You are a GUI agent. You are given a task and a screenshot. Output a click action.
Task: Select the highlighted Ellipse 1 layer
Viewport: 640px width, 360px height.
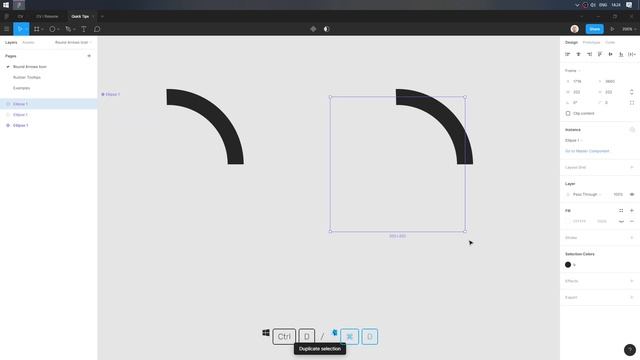tap(49, 104)
